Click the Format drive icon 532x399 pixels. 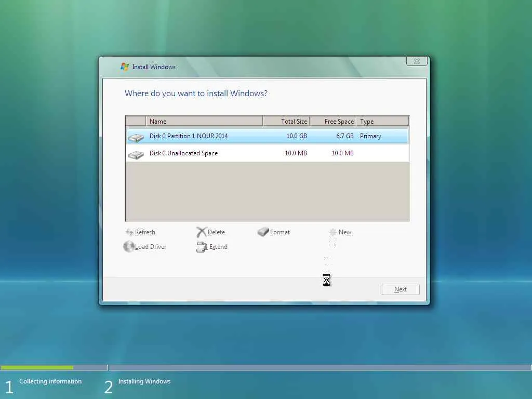[x=263, y=232]
